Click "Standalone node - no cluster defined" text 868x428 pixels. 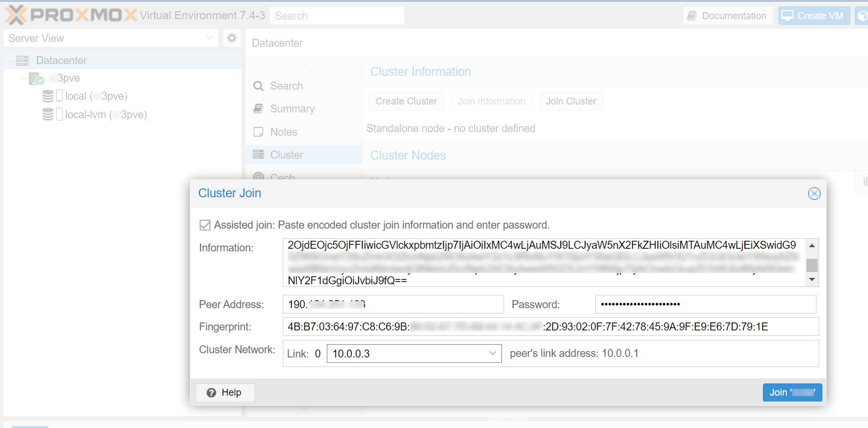(x=451, y=128)
